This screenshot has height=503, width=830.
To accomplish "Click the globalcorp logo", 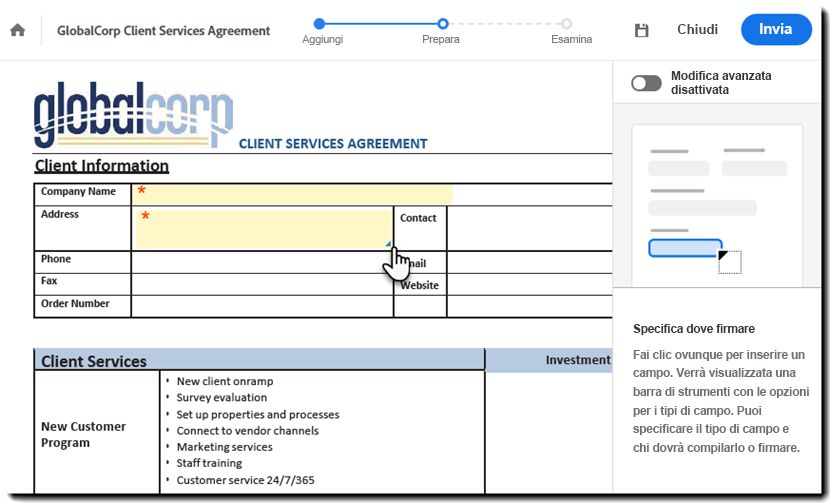I will click(x=133, y=114).
